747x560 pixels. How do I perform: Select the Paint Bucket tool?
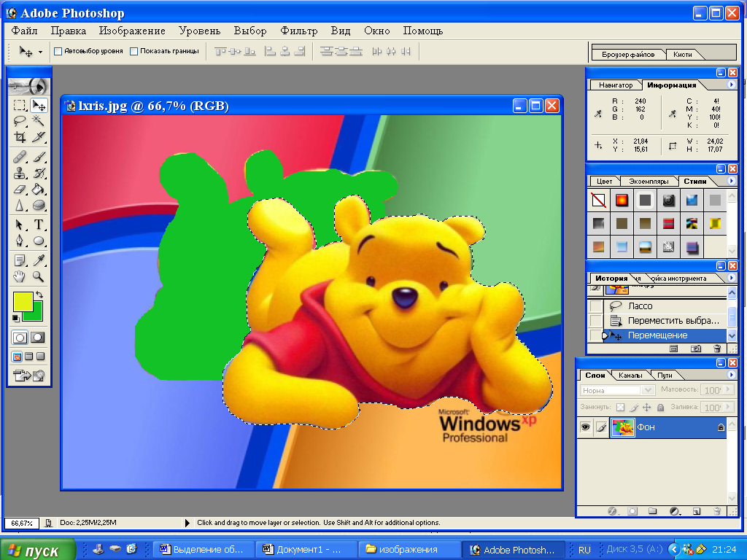pos(39,189)
